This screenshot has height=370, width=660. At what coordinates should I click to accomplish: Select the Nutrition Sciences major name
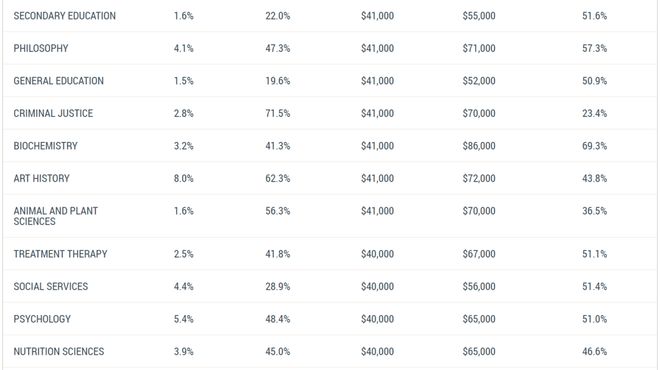tap(59, 351)
